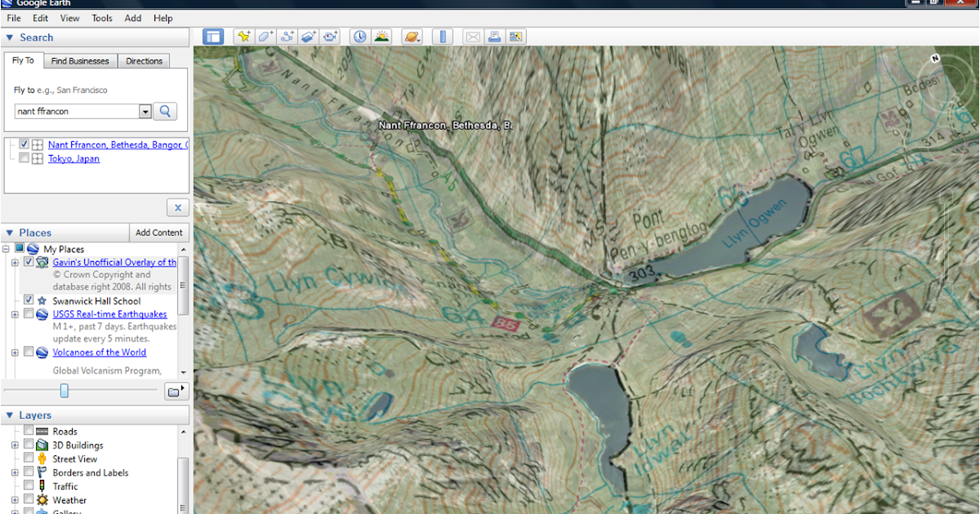Collapse the Layers panel triangle

tap(10, 415)
